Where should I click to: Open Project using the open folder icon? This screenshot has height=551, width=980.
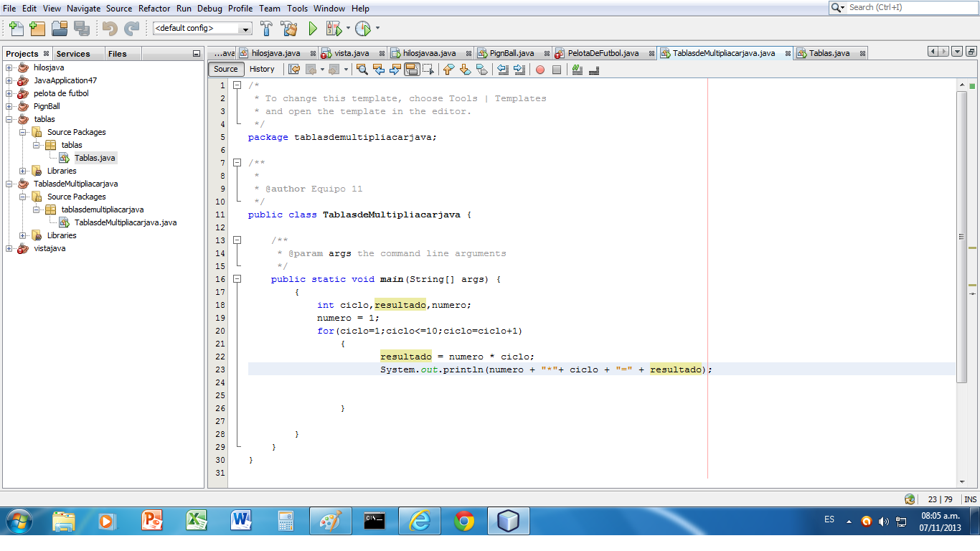58,29
